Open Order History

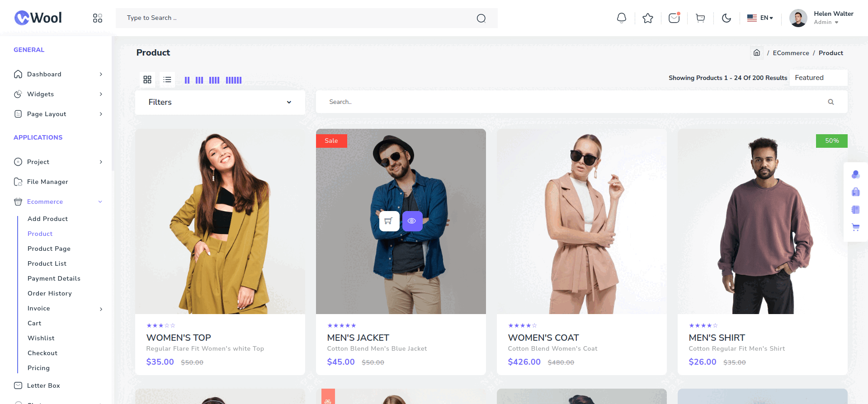click(x=50, y=293)
